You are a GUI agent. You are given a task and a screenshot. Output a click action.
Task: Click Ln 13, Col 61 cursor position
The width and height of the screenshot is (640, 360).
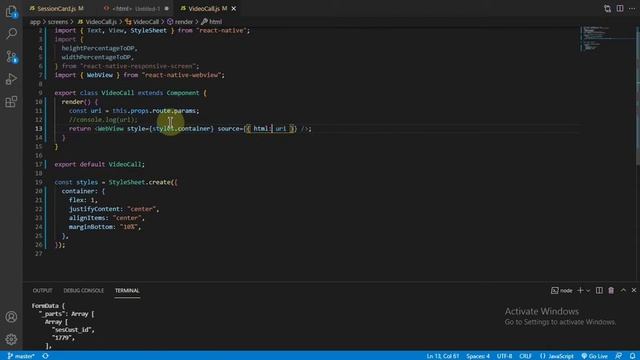click(x=442, y=356)
